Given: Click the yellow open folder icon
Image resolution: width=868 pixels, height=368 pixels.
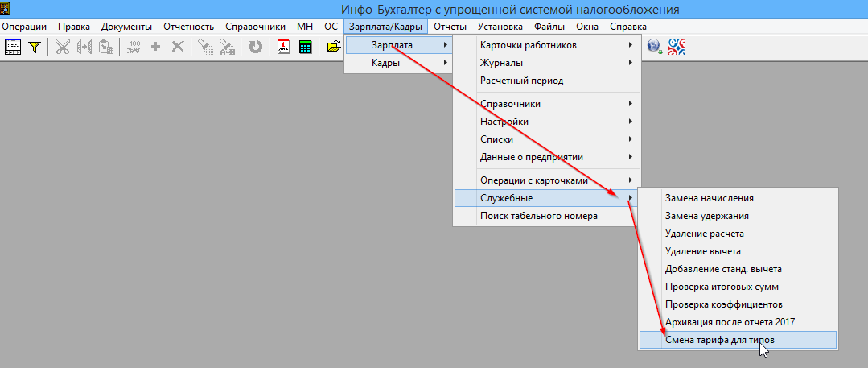Looking at the screenshot, I should [x=333, y=47].
